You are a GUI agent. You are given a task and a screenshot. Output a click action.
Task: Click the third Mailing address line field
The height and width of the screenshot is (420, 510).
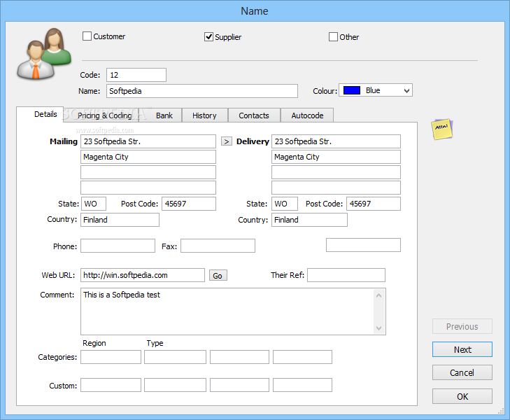(148, 172)
